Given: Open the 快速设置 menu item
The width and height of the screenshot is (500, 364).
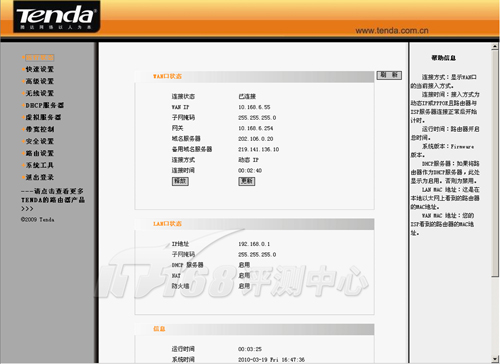Looking at the screenshot, I should tap(40, 69).
